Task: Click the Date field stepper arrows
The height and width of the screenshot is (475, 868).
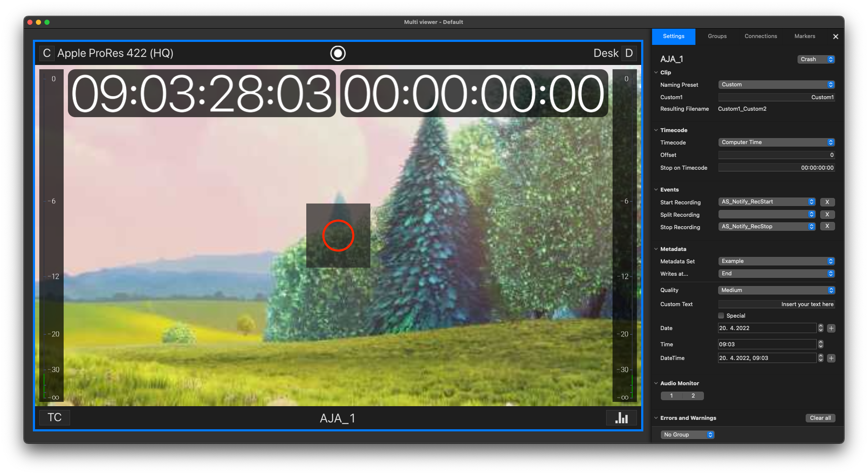Action: [820, 328]
